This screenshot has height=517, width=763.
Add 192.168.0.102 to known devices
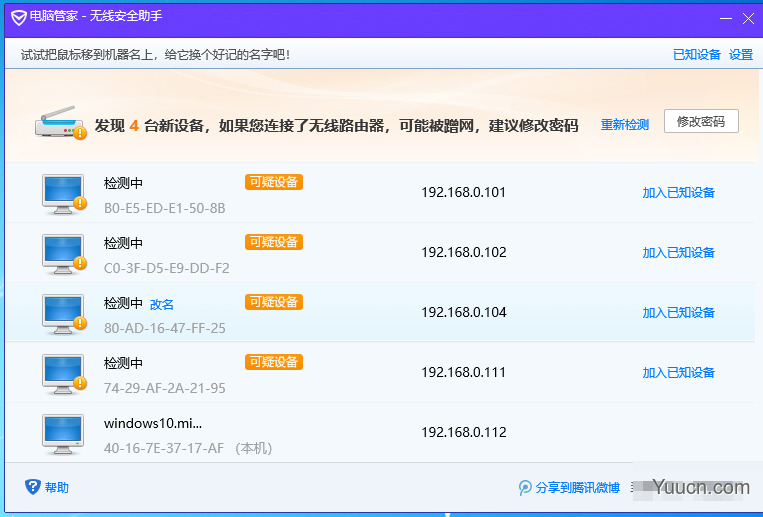[x=678, y=253]
